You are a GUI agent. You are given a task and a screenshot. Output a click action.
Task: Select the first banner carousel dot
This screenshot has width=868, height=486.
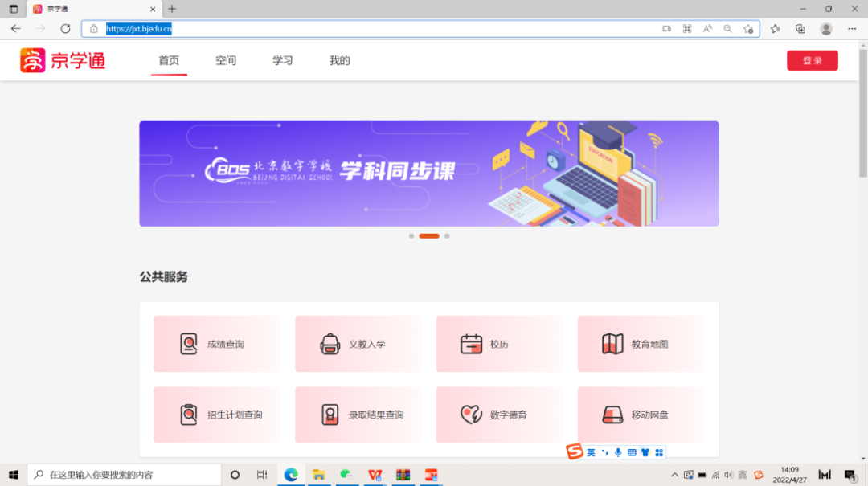411,236
